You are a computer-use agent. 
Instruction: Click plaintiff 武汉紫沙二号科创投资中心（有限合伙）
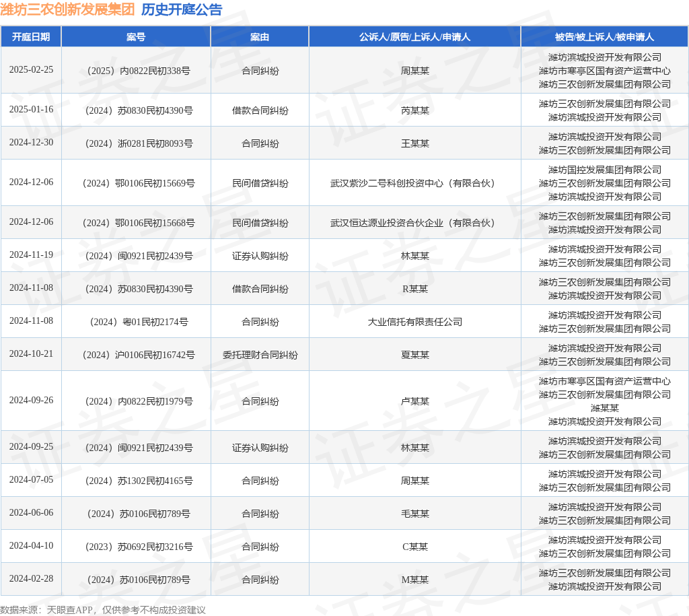pyautogui.click(x=414, y=183)
